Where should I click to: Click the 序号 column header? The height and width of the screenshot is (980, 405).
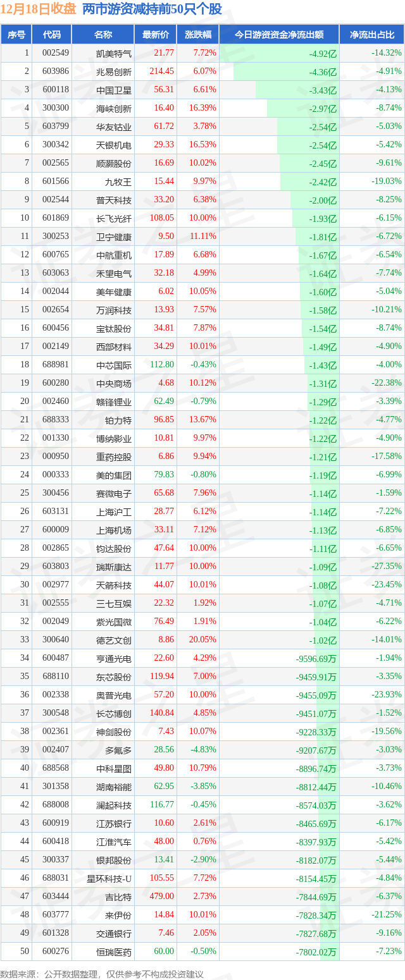click(x=16, y=35)
